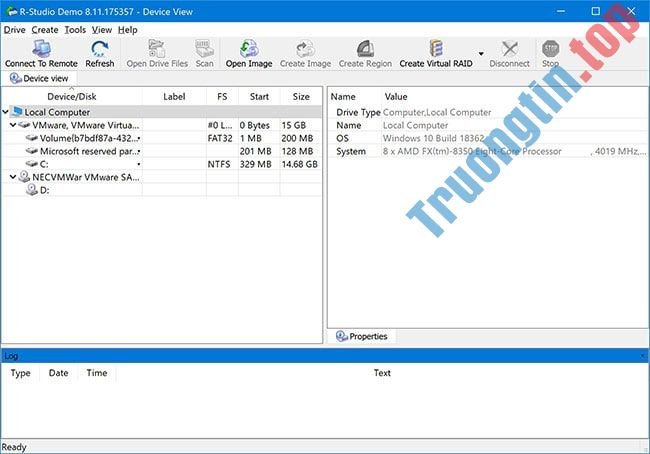Close the Log panel
Image resolution: width=650 pixels, height=454 pixels.
click(x=643, y=356)
